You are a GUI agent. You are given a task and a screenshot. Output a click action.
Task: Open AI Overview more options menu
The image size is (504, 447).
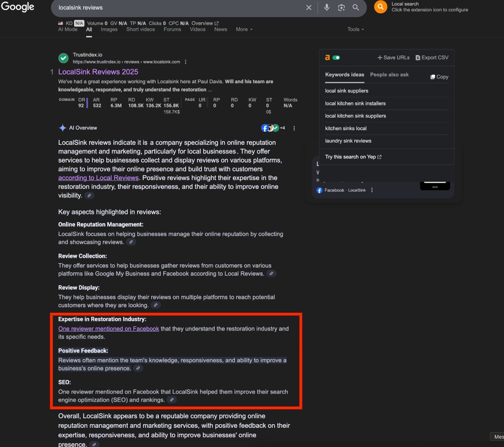[294, 128]
